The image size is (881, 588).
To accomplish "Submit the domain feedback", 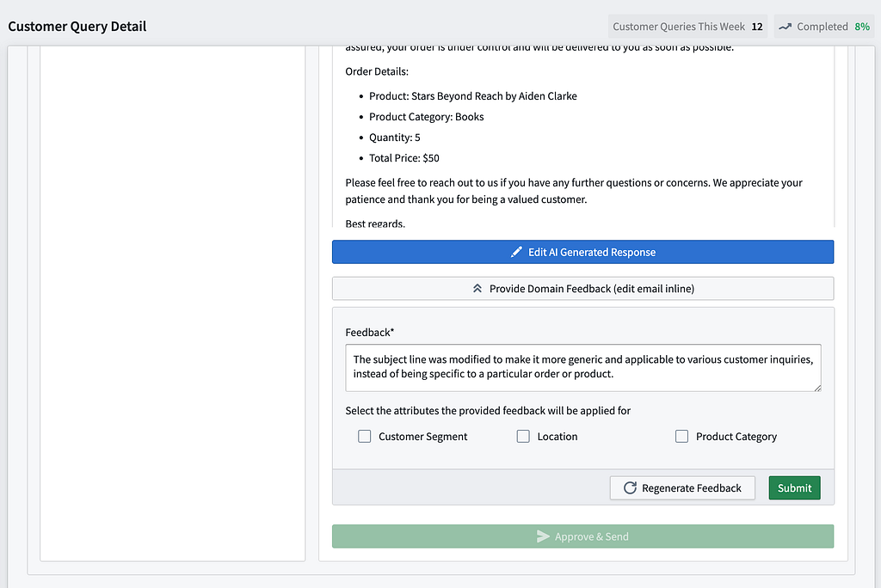I will 794,488.
